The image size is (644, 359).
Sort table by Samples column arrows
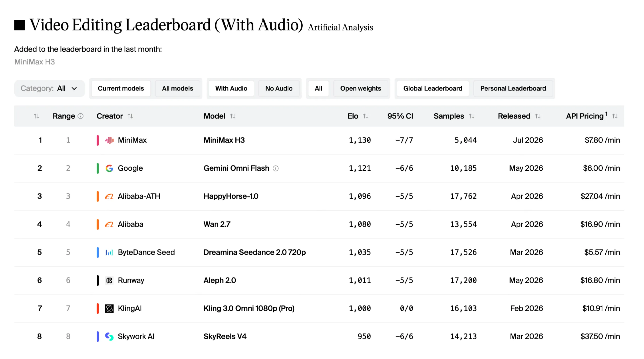click(472, 116)
